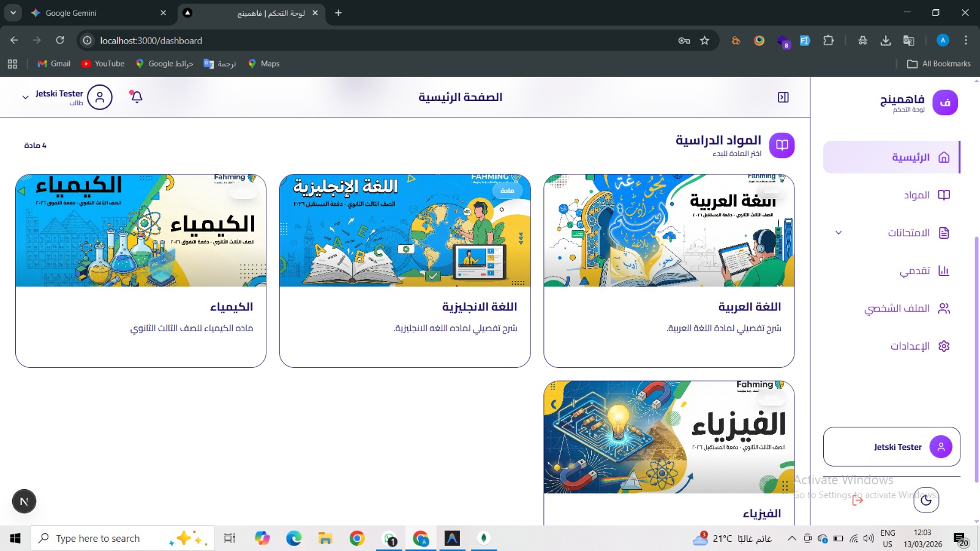Click the browser tab search dropdown arrow
Viewport: 980px width, 551px height.
click(13, 13)
